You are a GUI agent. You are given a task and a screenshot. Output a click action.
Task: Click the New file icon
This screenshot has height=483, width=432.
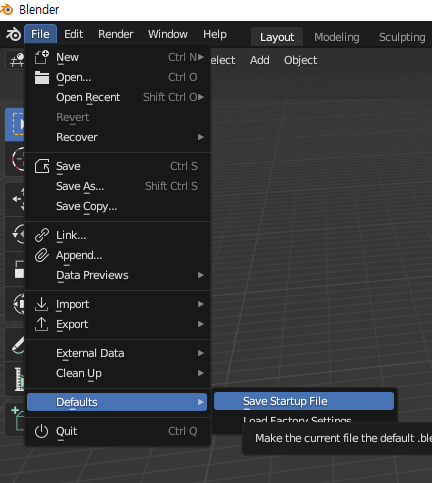pos(42,57)
